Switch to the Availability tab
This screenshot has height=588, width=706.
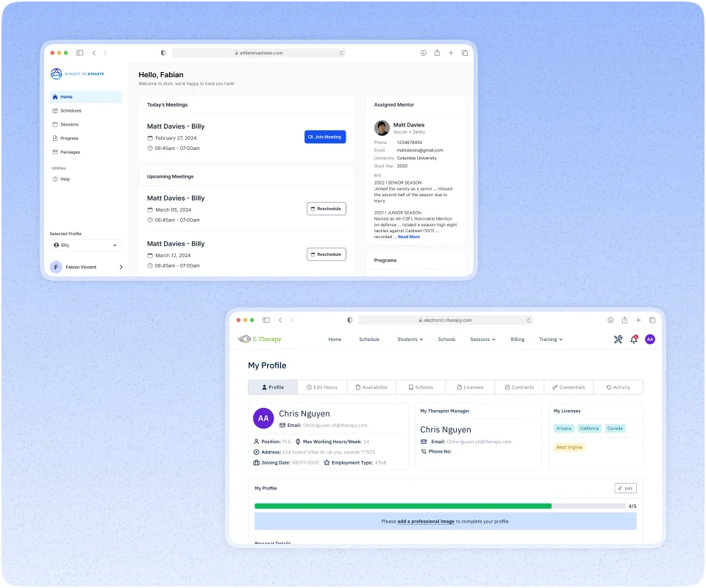tap(371, 387)
